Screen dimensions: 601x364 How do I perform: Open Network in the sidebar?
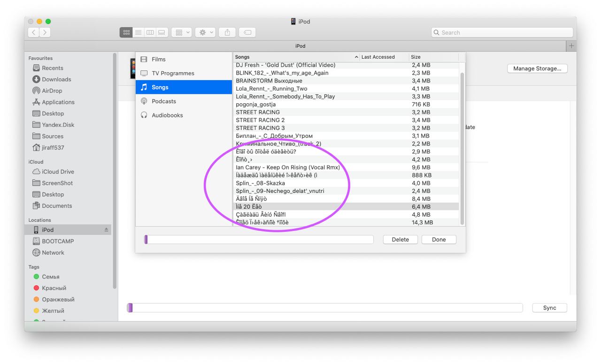point(53,252)
